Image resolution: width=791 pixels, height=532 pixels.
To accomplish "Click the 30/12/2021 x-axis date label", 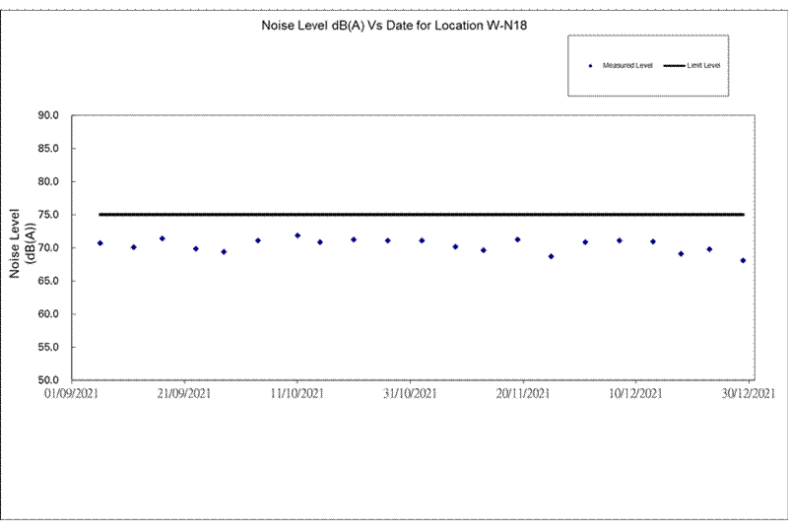I will tap(749, 394).
